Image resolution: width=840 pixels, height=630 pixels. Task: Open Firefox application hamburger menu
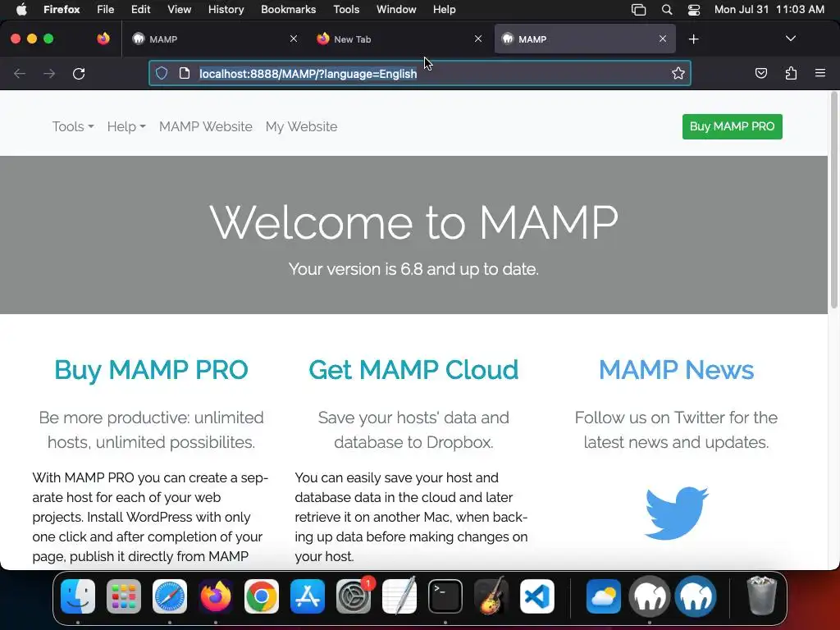click(820, 73)
